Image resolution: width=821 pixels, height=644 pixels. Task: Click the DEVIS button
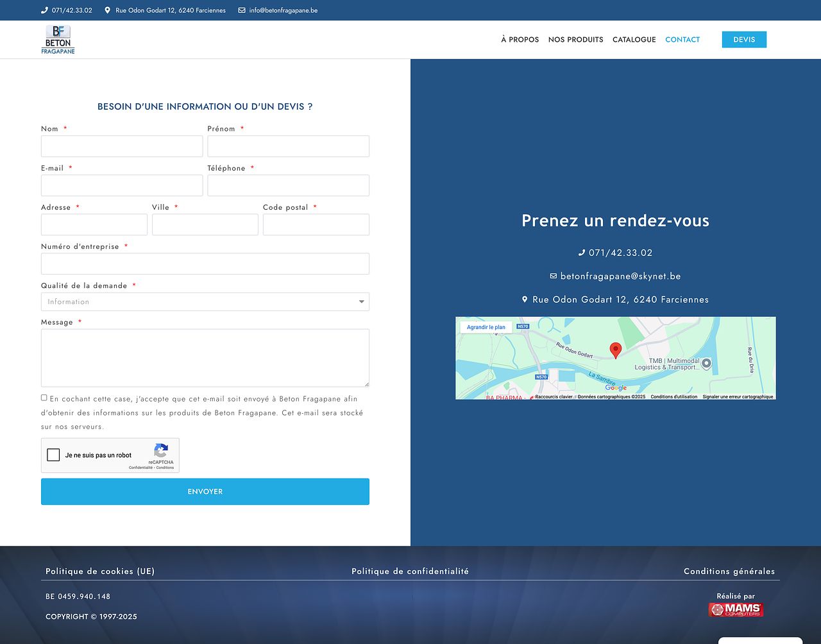[744, 39]
